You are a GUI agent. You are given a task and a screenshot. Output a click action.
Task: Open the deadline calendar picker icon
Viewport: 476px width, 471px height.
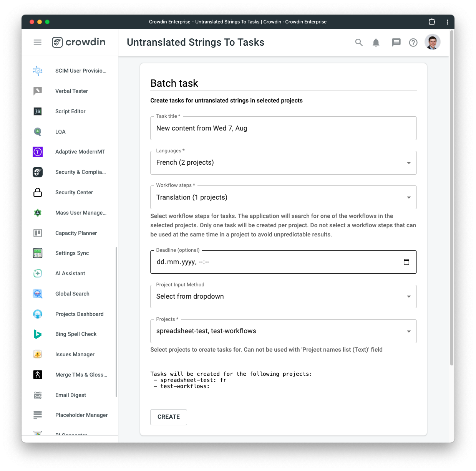point(406,262)
